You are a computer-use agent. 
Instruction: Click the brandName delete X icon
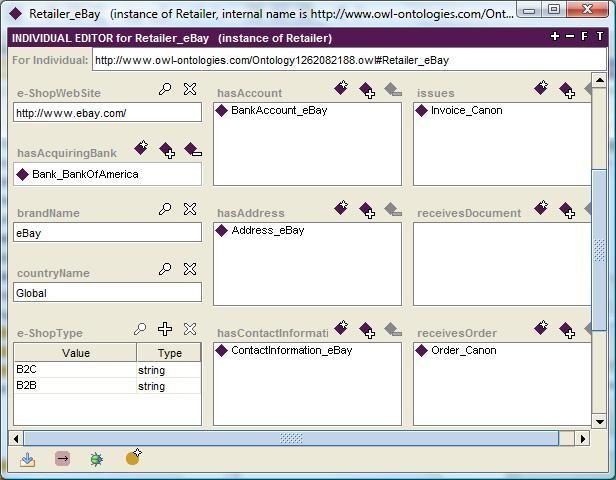[190, 209]
